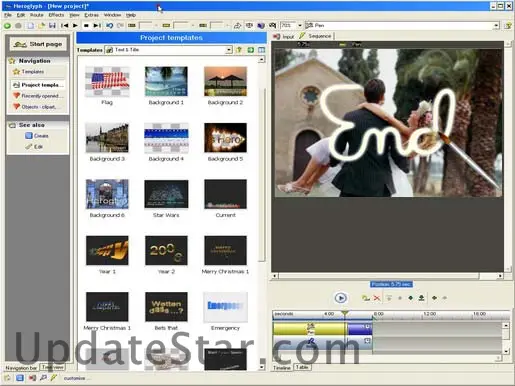This screenshot has width=515, height=386.
Task: Click the green round icon at toolbar start
Action: click(7, 25)
